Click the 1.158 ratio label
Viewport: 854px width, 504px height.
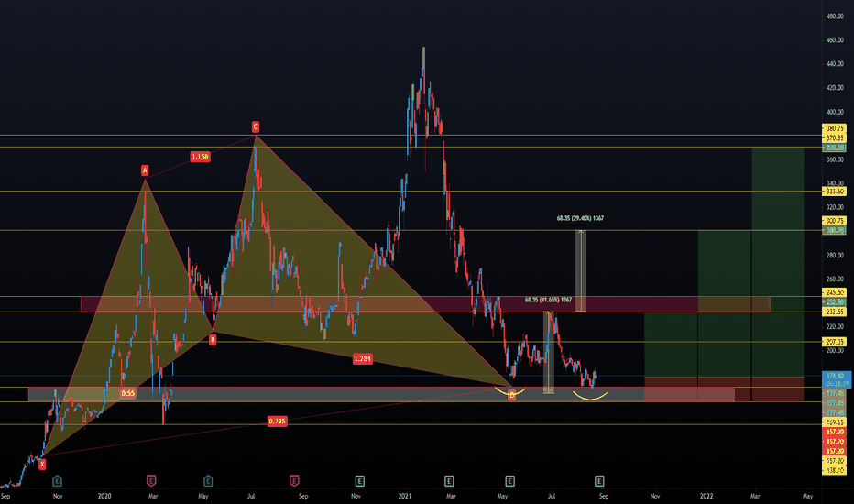coord(200,157)
